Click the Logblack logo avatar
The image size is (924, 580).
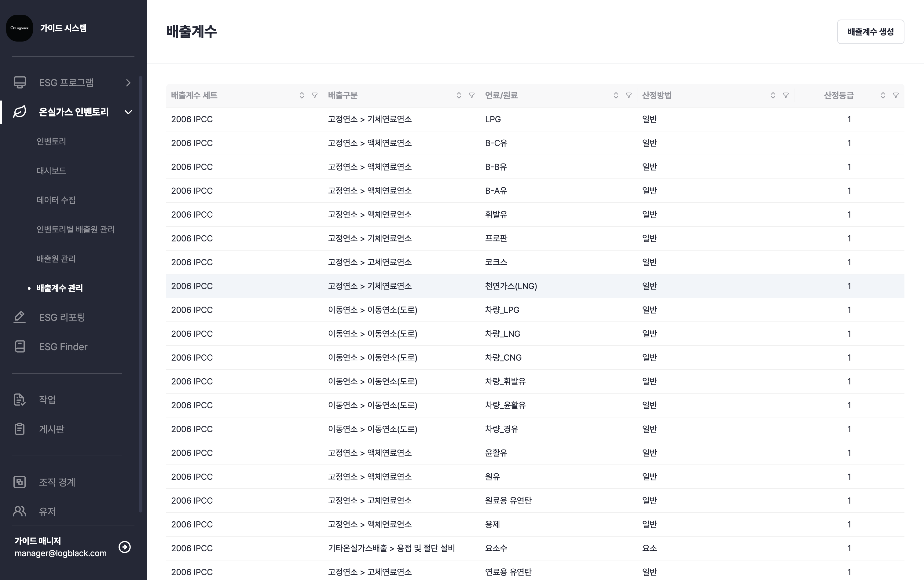tap(20, 28)
